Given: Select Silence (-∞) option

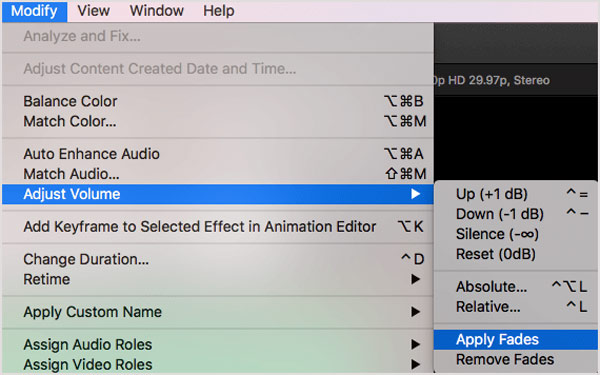Looking at the screenshot, I should pyautogui.click(x=515, y=234).
